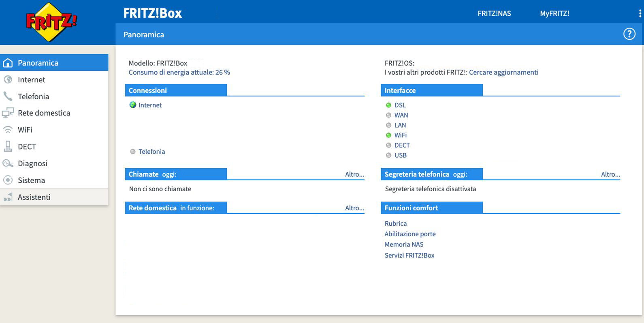Open Memoria NAS link

coord(404,244)
